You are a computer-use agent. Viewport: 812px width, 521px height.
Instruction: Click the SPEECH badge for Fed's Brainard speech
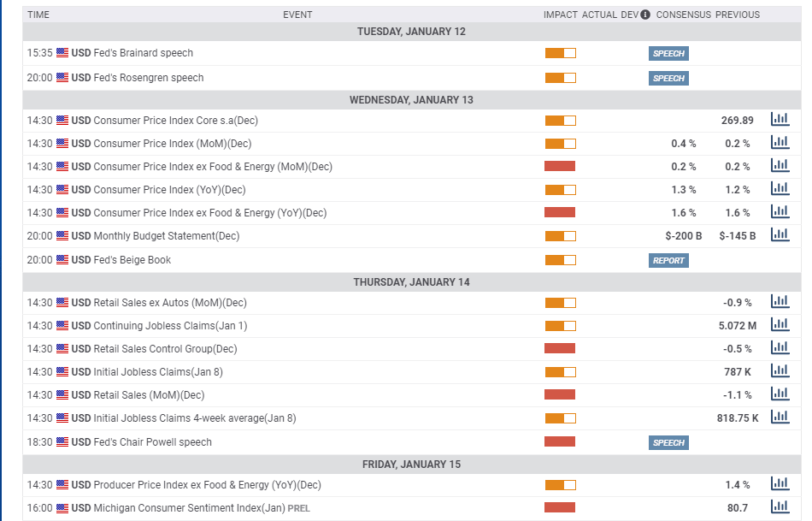coord(668,53)
